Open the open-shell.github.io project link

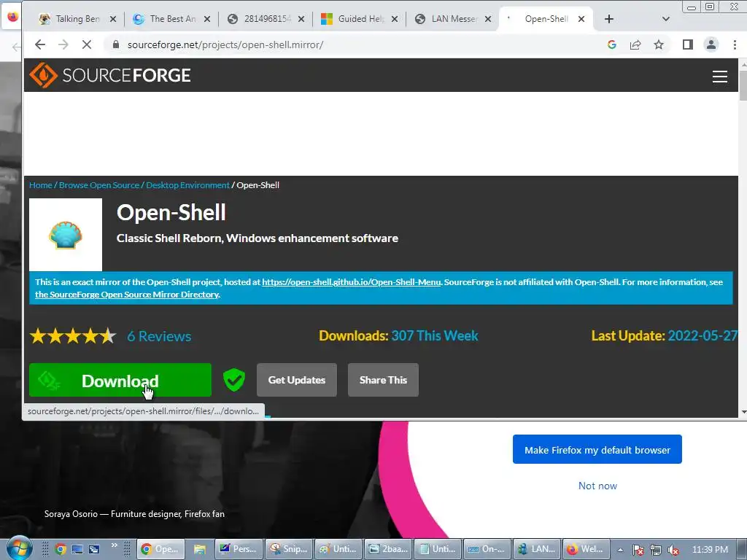[352, 282]
